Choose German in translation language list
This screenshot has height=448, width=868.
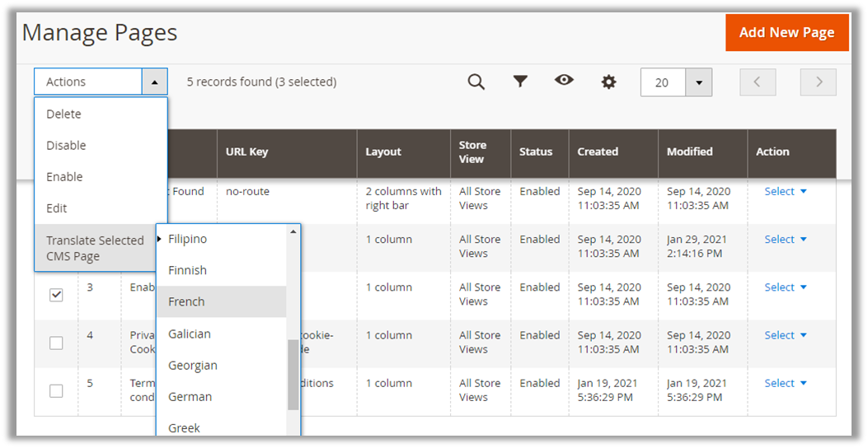[x=190, y=397]
